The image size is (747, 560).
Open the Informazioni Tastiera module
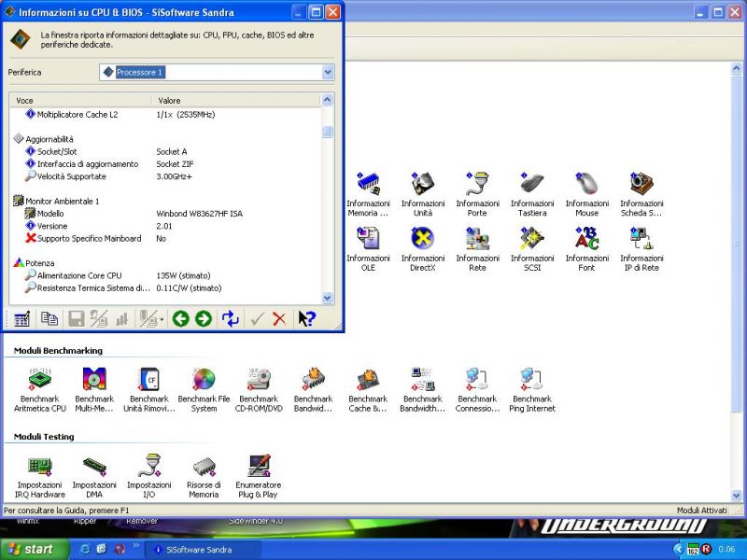[x=532, y=194]
